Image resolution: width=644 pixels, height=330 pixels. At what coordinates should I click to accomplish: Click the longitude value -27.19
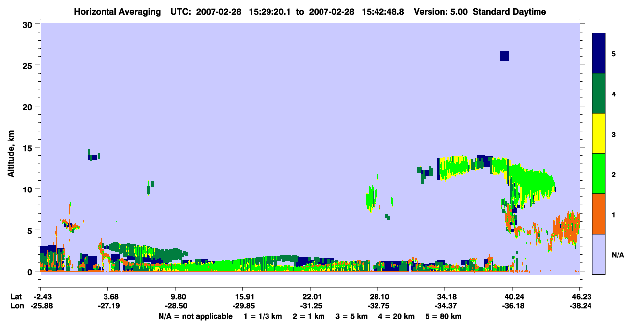pyautogui.click(x=108, y=306)
